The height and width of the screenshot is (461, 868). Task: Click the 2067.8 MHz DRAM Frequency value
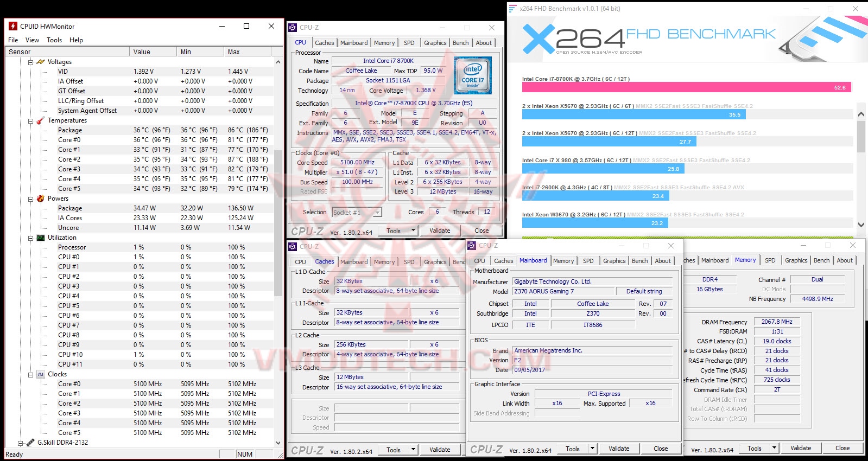tap(777, 322)
